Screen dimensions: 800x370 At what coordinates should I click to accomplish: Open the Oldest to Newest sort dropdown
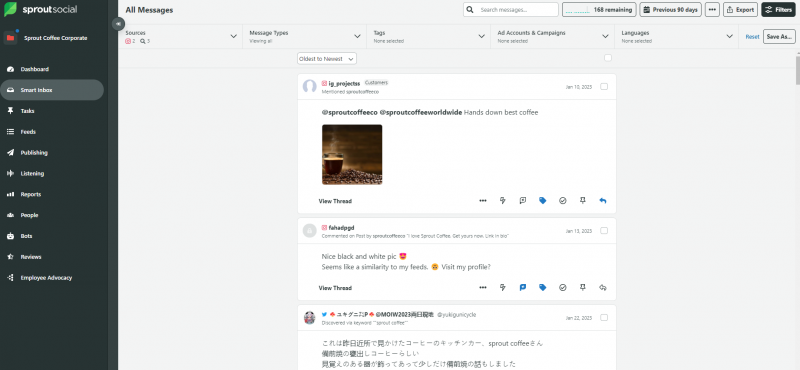pyautogui.click(x=327, y=59)
